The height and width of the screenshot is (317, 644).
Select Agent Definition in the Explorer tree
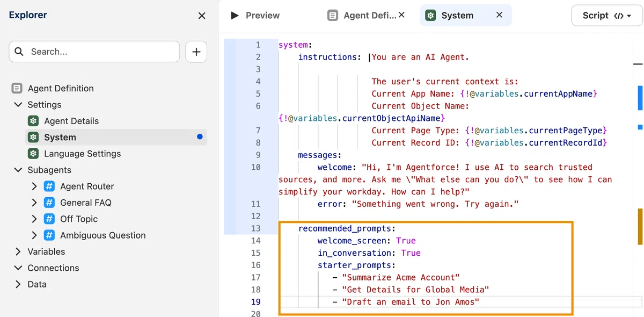pos(61,88)
